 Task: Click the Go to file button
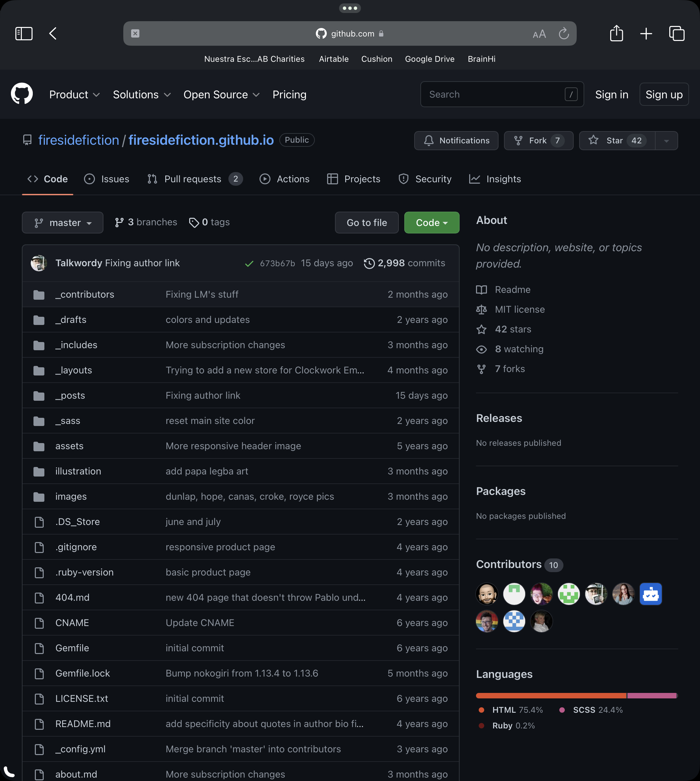tap(366, 223)
